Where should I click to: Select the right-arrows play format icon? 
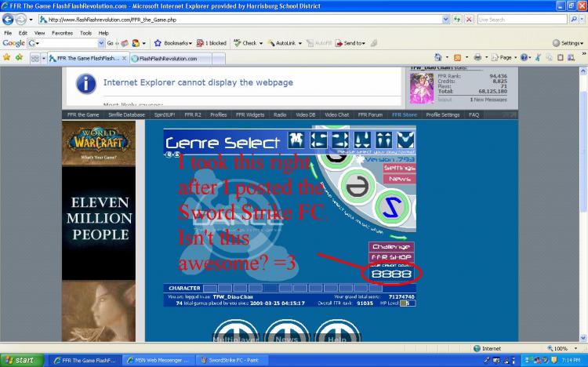click(340, 140)
